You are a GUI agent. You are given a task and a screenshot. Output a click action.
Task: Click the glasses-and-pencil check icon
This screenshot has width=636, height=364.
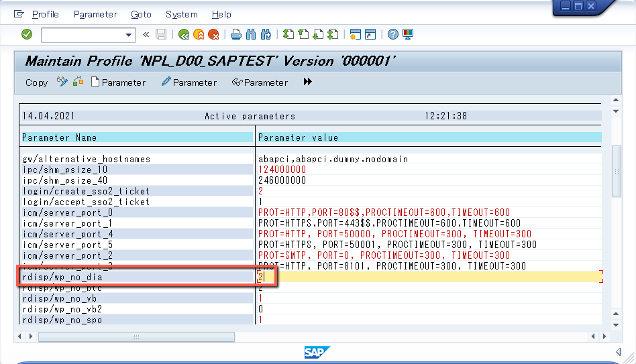[62, 82]
